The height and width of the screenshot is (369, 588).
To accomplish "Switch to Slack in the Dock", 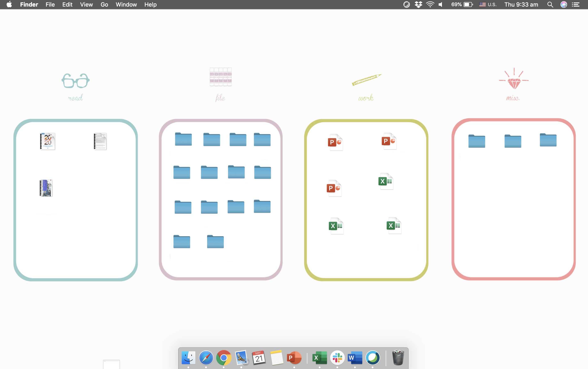I will coord(337,358).
